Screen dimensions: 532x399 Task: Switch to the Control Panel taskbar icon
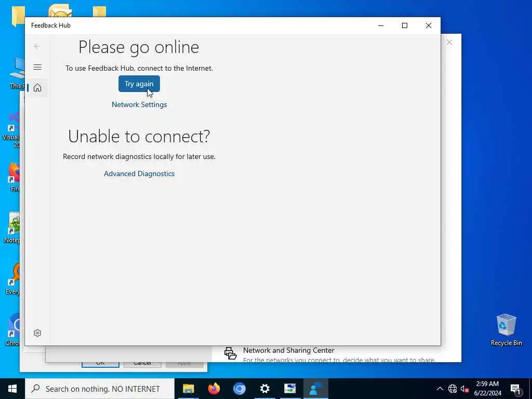290,389
